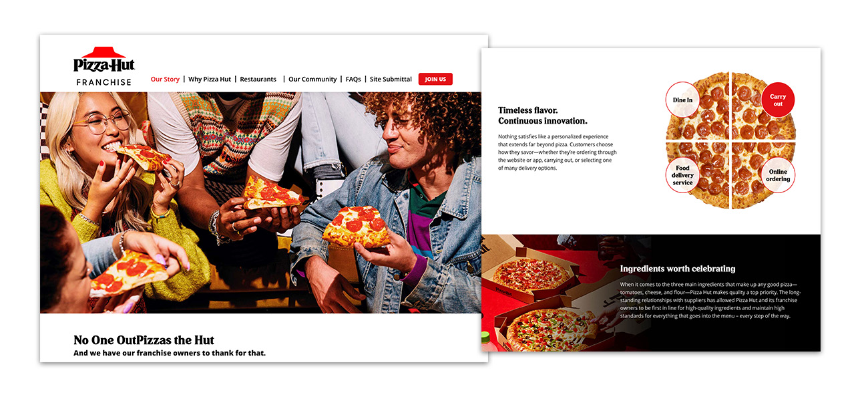The width and height of the screenshot is (868, 401).
Task: Open Our Community in the nav bar
Action: coord(312,79)
